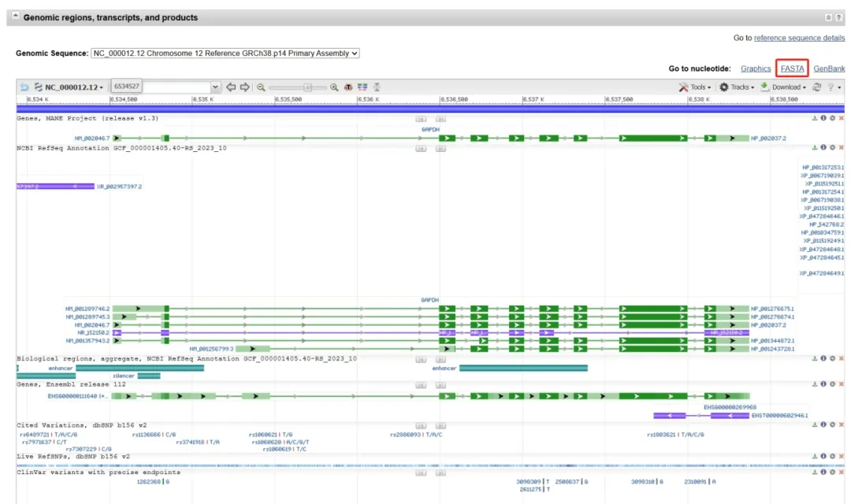The image size is (851, 504).
Task: Show info for the Cited Variations track
Action: pos(823,424)
